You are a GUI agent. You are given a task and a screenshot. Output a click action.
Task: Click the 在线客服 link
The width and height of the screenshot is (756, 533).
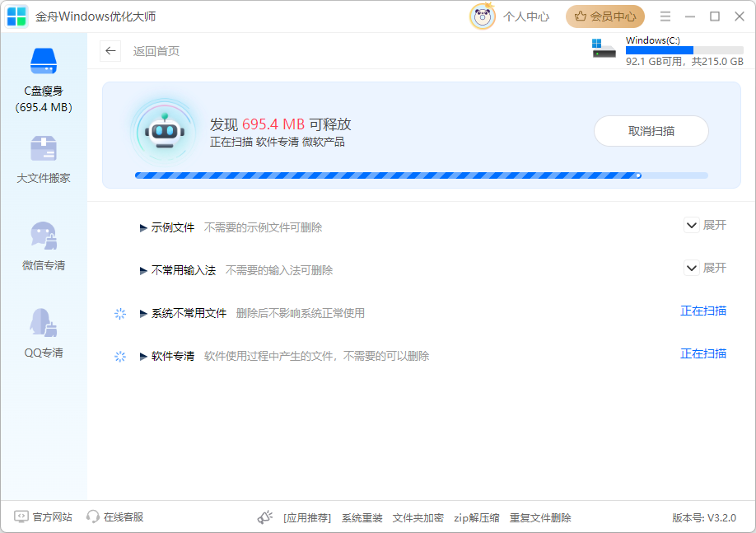click(115, 517)
